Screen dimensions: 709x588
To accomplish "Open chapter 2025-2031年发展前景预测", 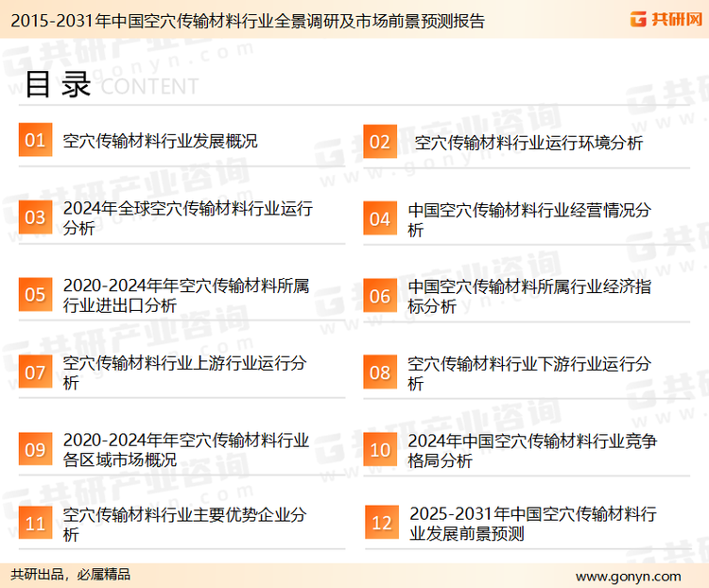I will point(533,524).
